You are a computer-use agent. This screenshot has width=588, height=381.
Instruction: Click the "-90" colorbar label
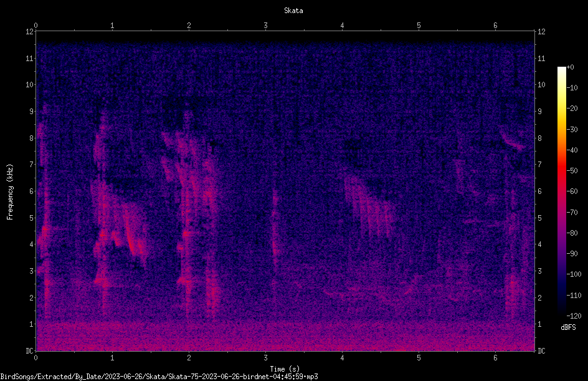click(572, 254)
